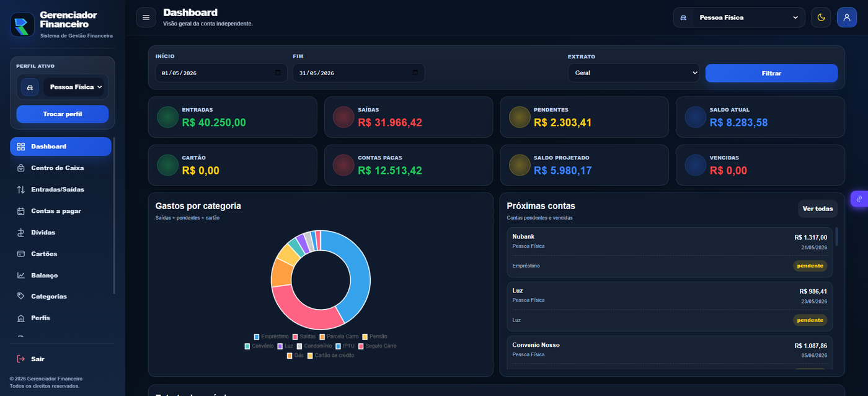Click the car icon in the Perfil Ativo box

tap(30, 88)
